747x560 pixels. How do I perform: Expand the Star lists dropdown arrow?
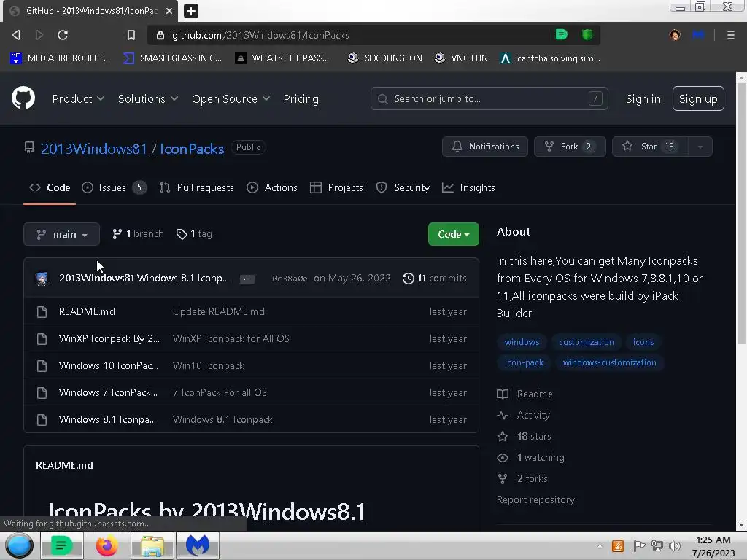pyautogui.click(x=700, y=147)
